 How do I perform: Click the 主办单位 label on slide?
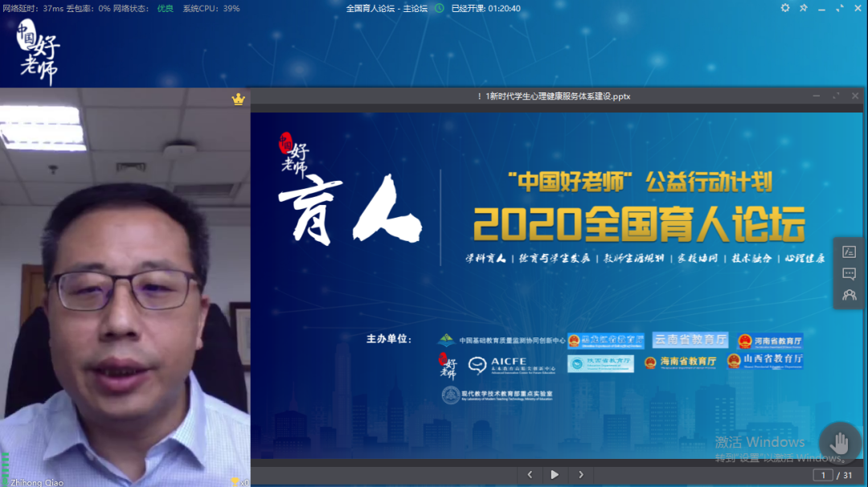coord(389,338)
